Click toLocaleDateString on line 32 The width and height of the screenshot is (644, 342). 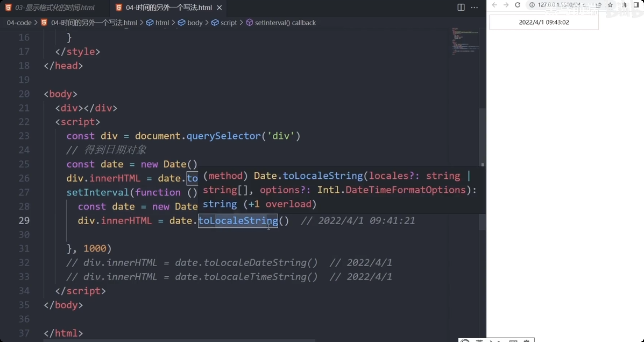point(255,263)
